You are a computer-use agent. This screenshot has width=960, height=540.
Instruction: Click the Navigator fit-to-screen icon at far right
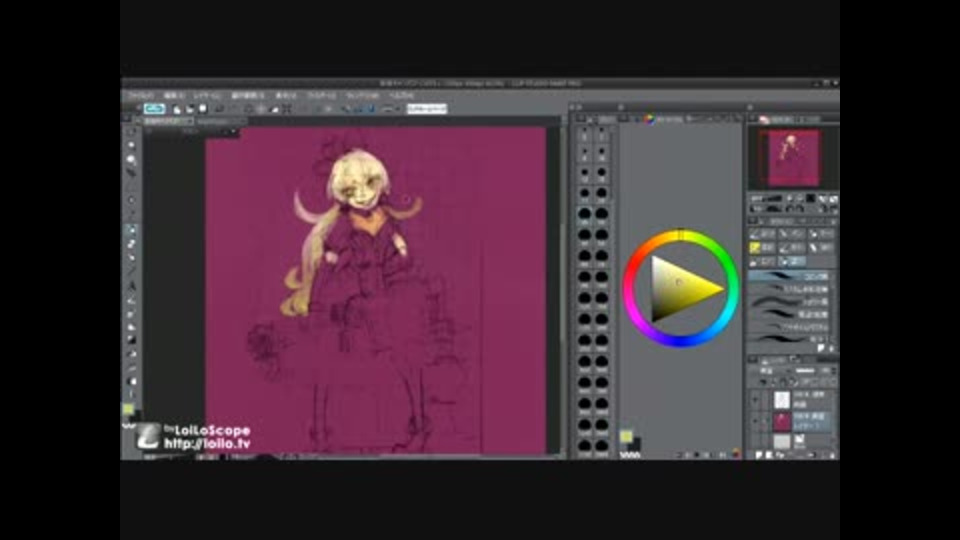(x=833, y=199)
